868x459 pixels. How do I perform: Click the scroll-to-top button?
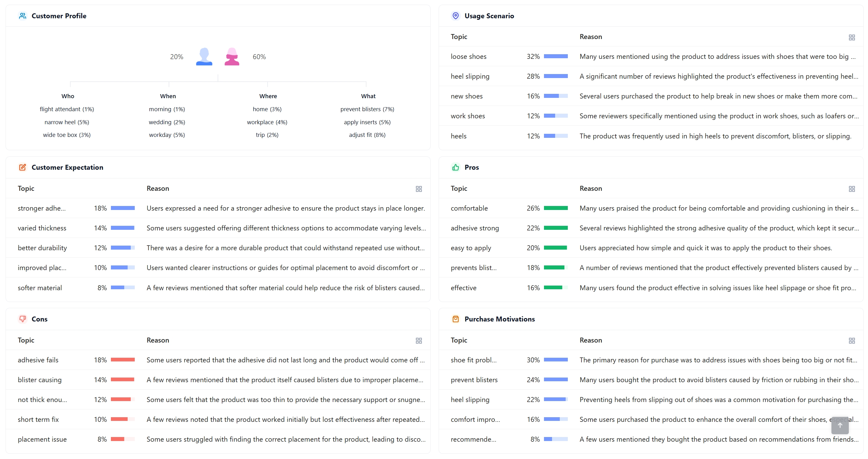[840, 426]
